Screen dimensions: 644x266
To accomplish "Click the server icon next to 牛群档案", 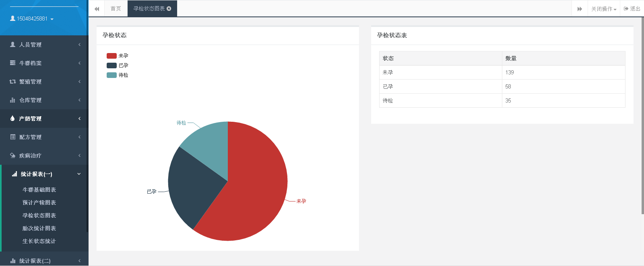I will coord(12,63).
